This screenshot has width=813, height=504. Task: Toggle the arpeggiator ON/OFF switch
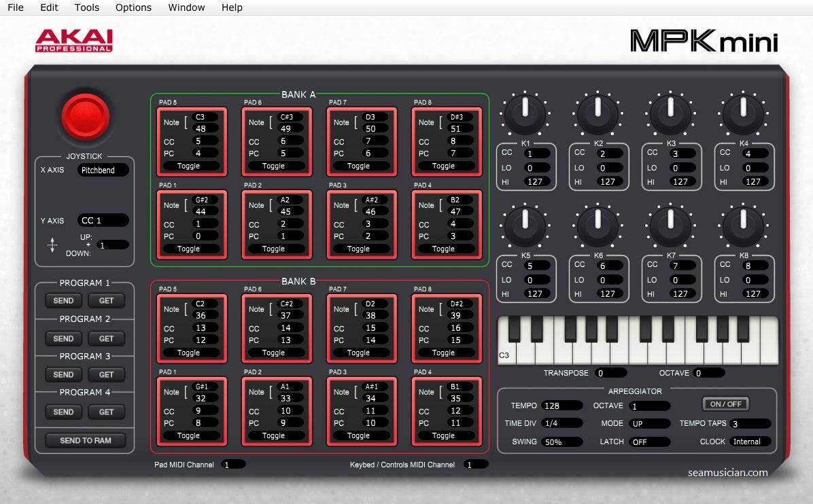726,404
